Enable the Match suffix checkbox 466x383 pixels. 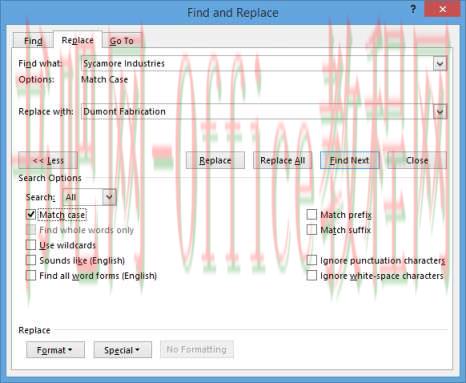pos(311,230)
